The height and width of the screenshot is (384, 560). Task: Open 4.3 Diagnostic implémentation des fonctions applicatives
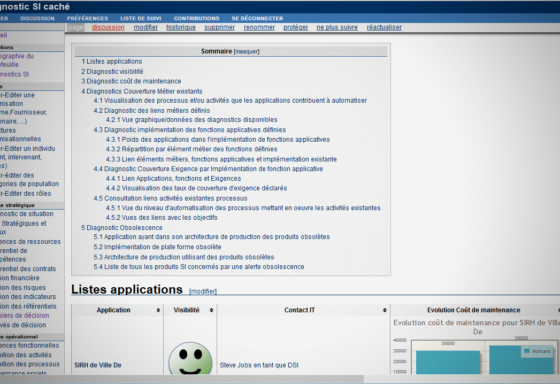click(x=190, y=130)
